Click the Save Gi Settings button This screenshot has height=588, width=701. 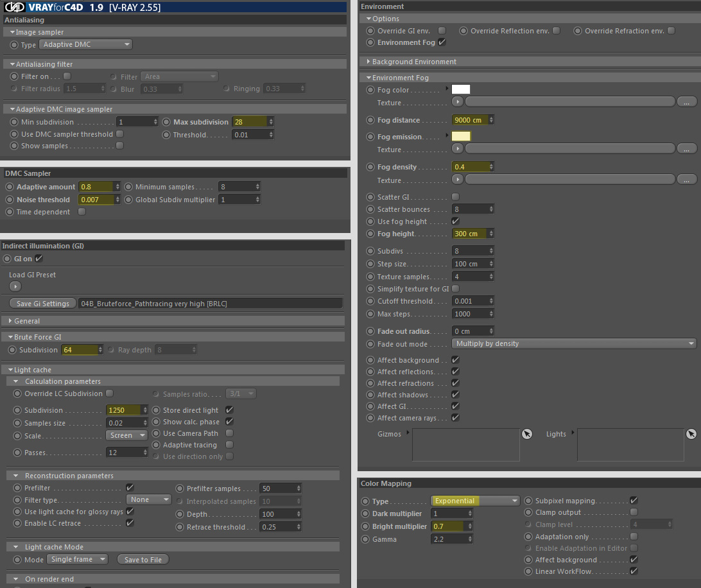pyautogui.click(x=42, y=304)
